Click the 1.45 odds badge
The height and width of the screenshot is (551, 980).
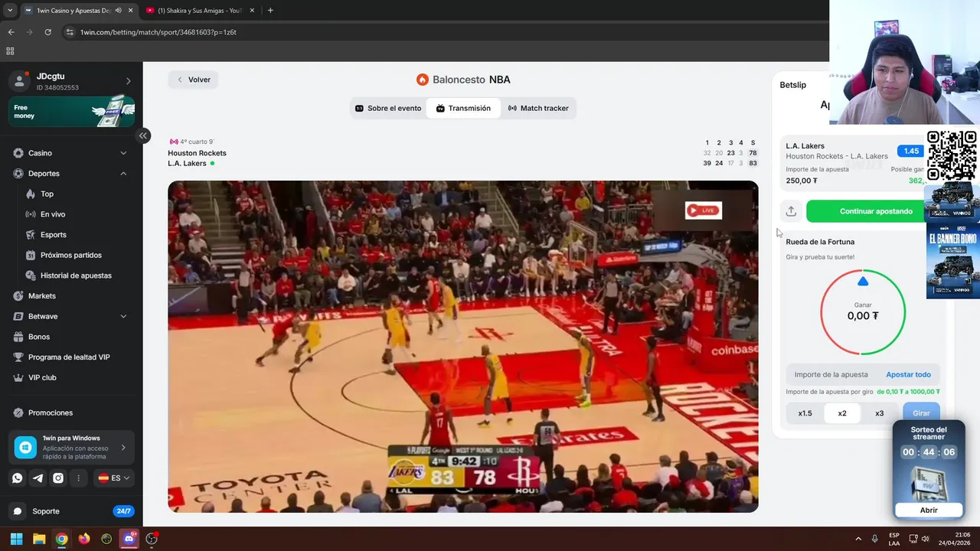(911, 152)
